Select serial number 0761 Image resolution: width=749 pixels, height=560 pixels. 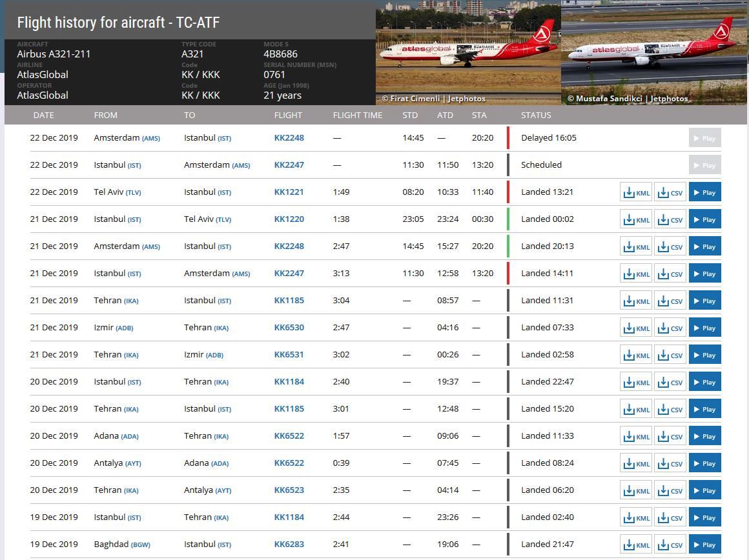(x=274, y=75)
